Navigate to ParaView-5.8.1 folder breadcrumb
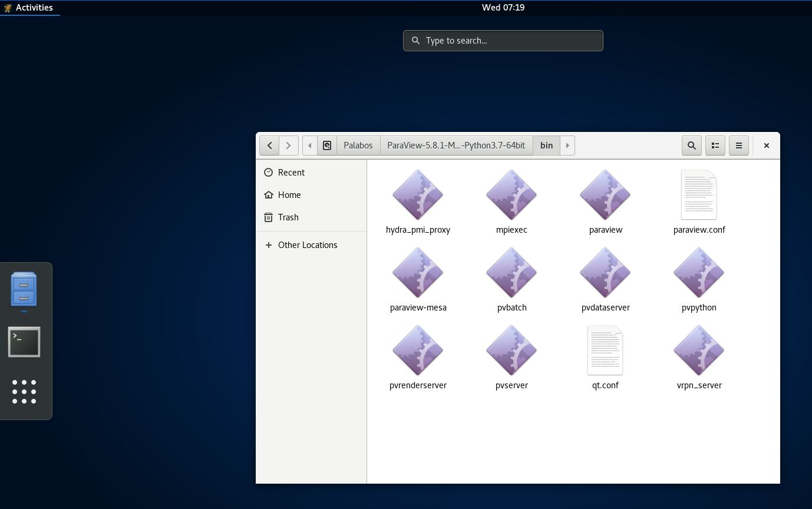This screenshot has height=509, width=812. pyautogui.click(x=456, y=146)
